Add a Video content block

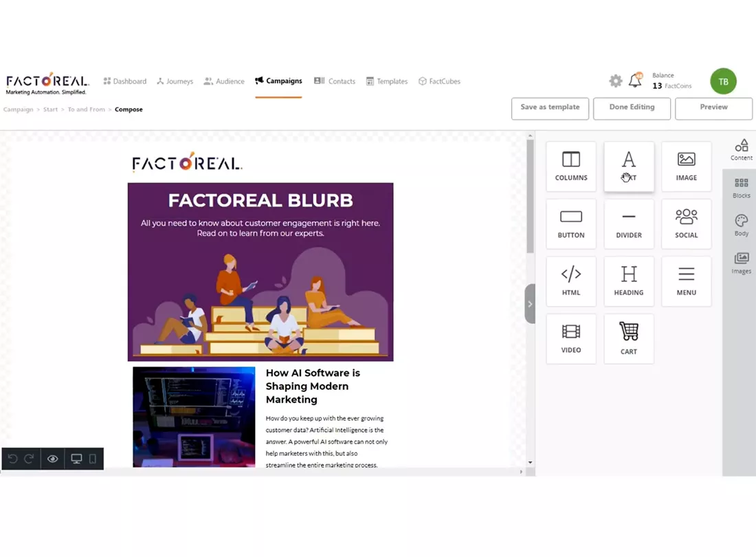pyautogui.click(x=571, y=338)
